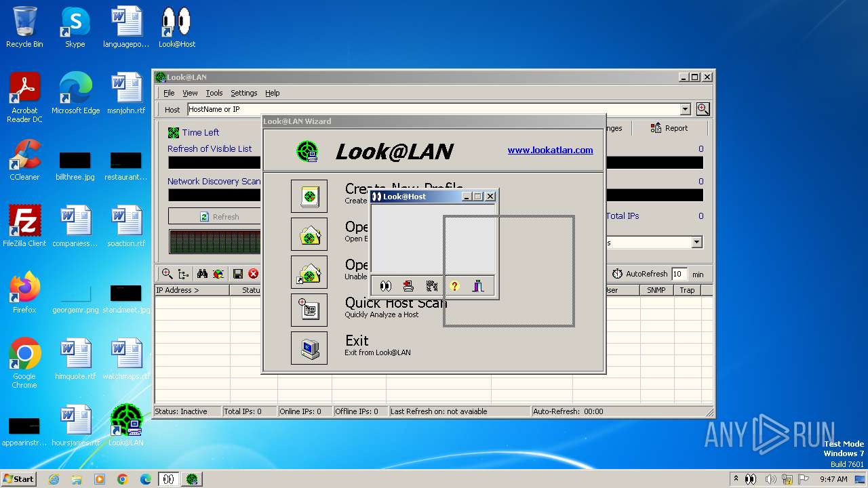Click the Network Discovery Scan progress bar
Screen dimensions: 868x488
click(x=214, y=195)
